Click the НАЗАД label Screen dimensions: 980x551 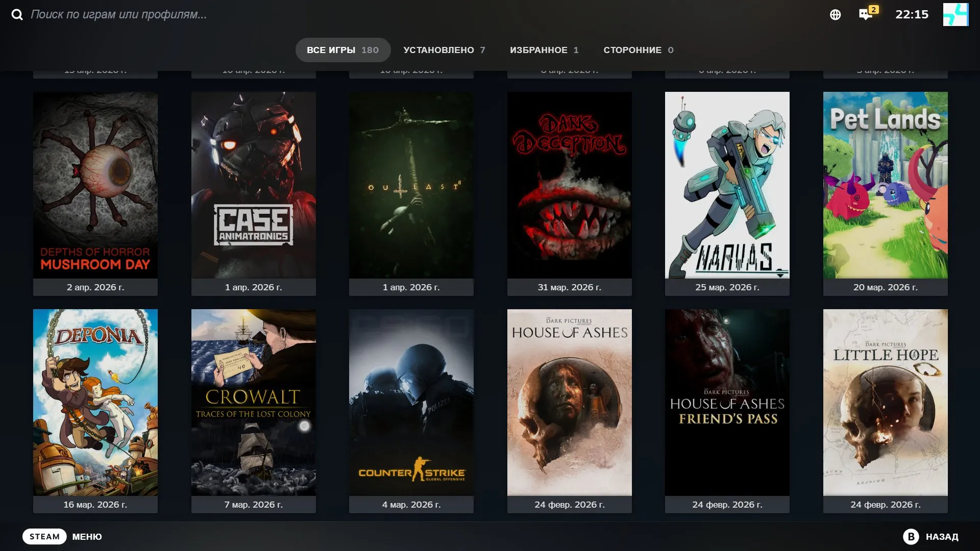coord(942,537)
